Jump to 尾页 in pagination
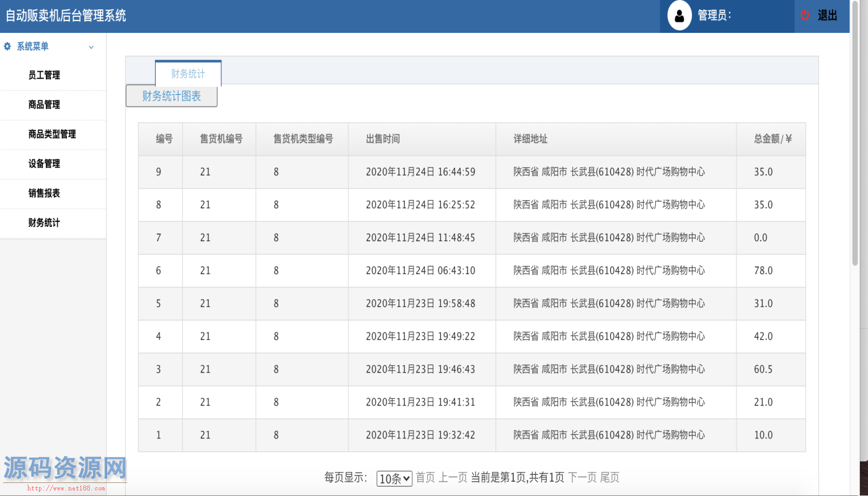 [609, 477]
